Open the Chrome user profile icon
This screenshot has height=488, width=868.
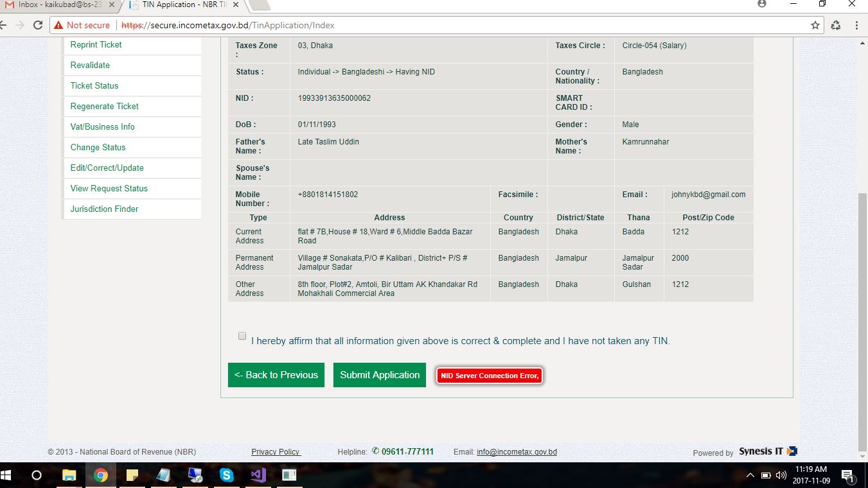[x=762, y=4]
